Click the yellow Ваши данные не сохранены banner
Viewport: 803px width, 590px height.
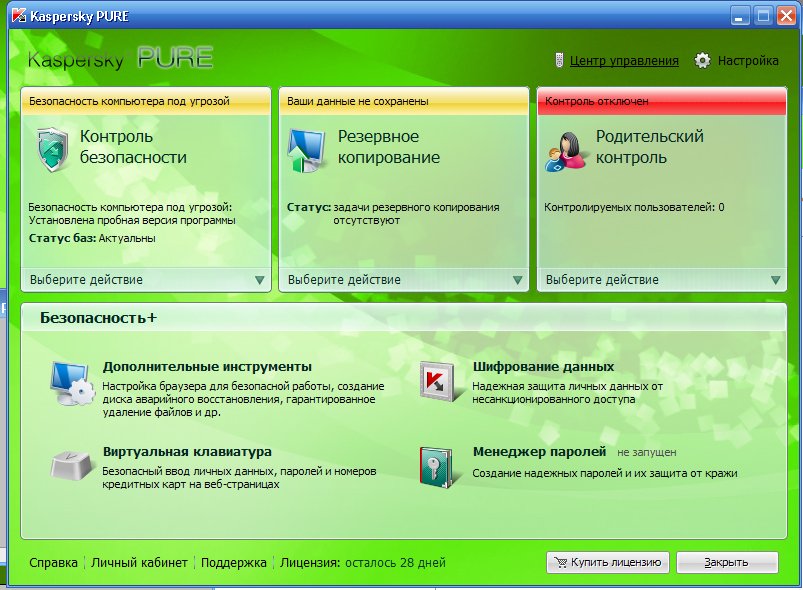404,101
